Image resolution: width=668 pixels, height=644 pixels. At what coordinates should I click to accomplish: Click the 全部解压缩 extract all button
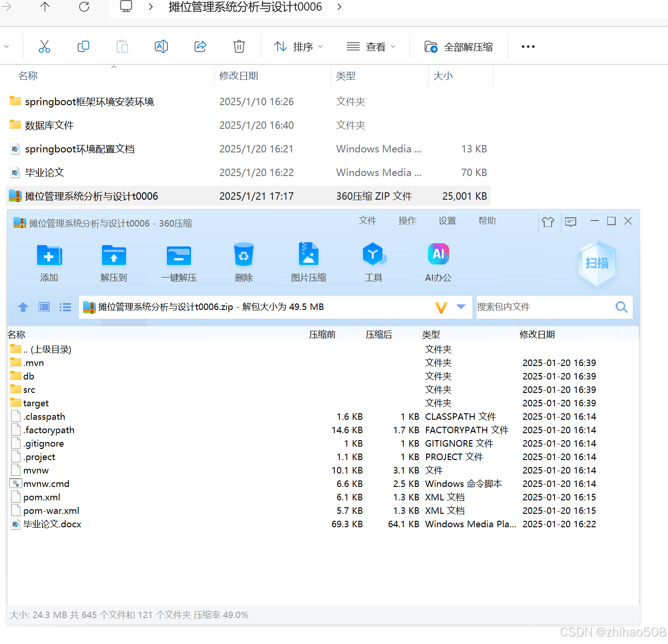[x=459, y=47]
